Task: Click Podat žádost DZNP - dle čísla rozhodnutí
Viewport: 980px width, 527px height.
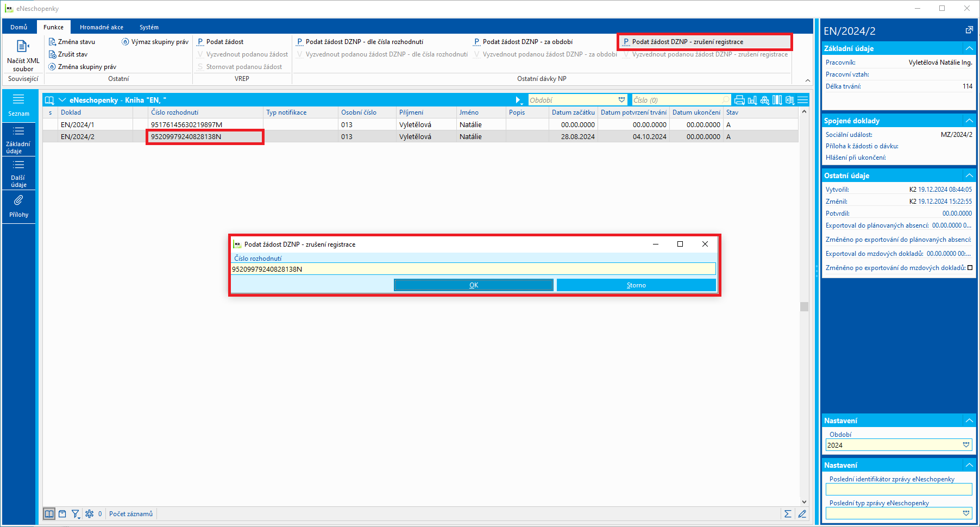Action: pyautogui.click(x=360, y=42)
